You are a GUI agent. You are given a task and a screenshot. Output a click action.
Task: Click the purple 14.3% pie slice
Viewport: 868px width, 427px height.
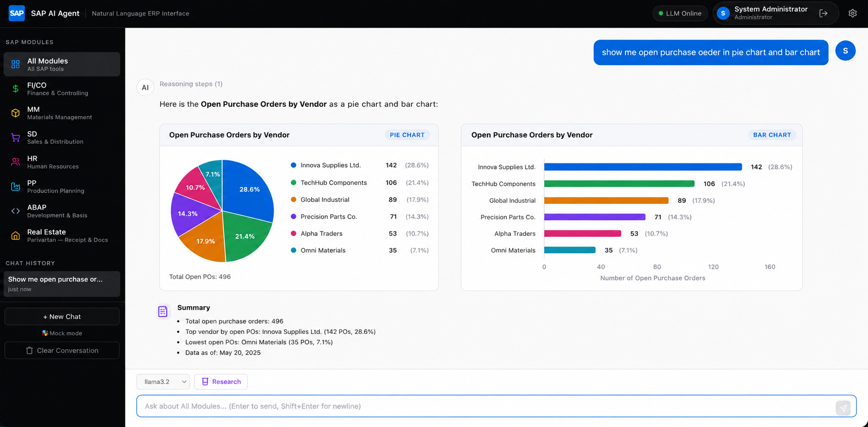point(187,214)
